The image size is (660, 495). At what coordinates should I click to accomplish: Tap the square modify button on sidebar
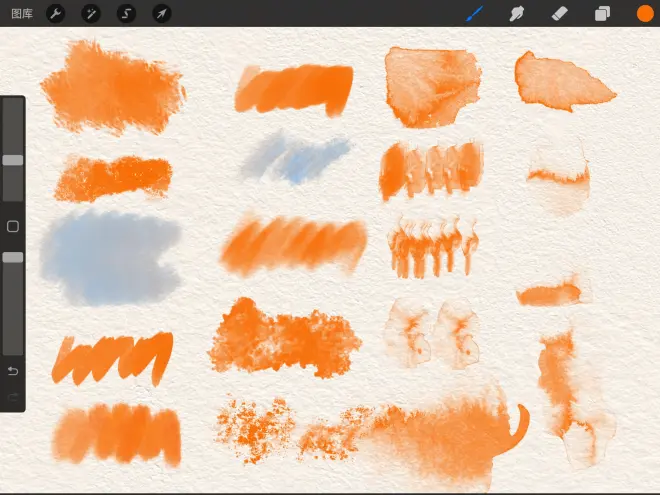coord(13,227)
